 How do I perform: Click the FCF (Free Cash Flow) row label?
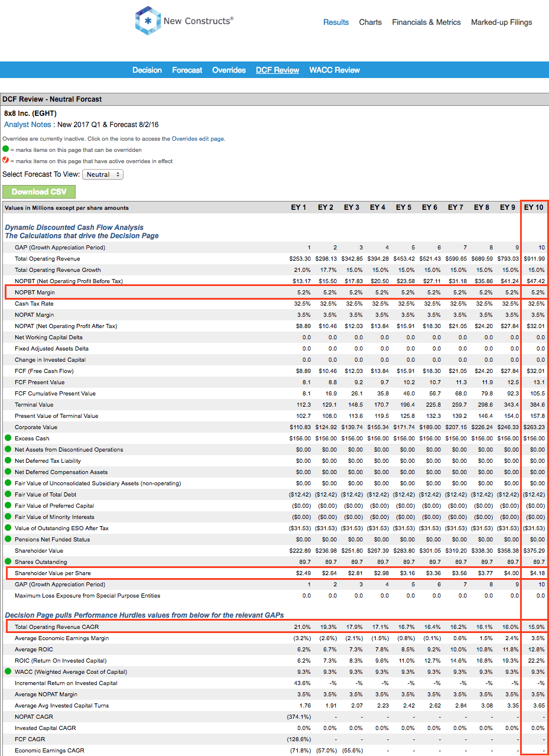point(44,371)
